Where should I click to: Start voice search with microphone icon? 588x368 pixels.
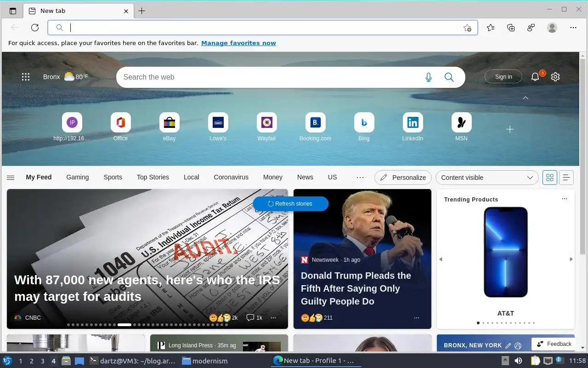[x=429, y=77]
